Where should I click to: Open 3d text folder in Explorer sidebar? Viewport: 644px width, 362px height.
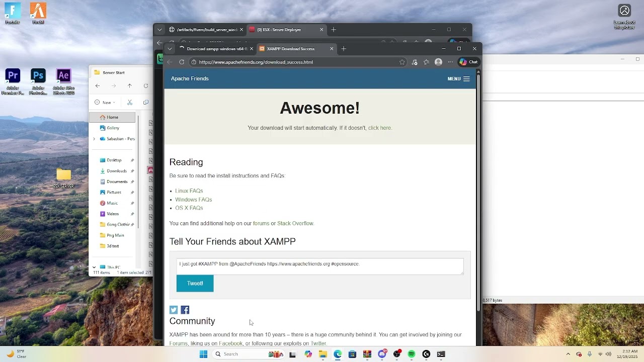point(113,246)
